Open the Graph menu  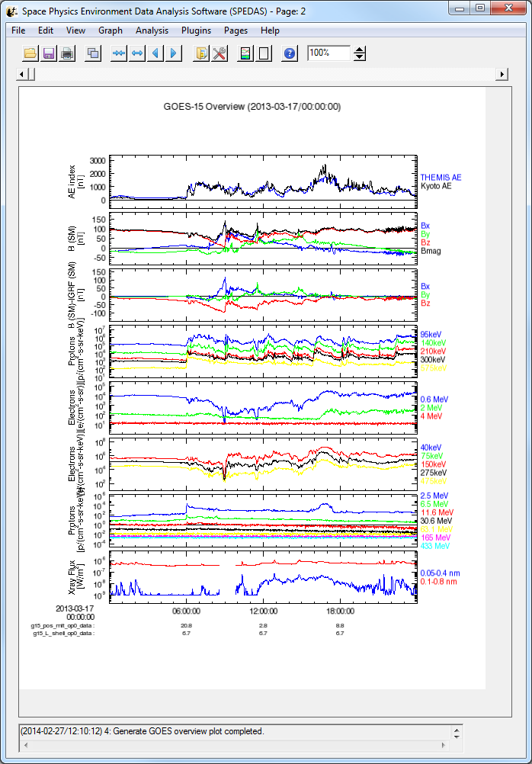click(111, 30)
